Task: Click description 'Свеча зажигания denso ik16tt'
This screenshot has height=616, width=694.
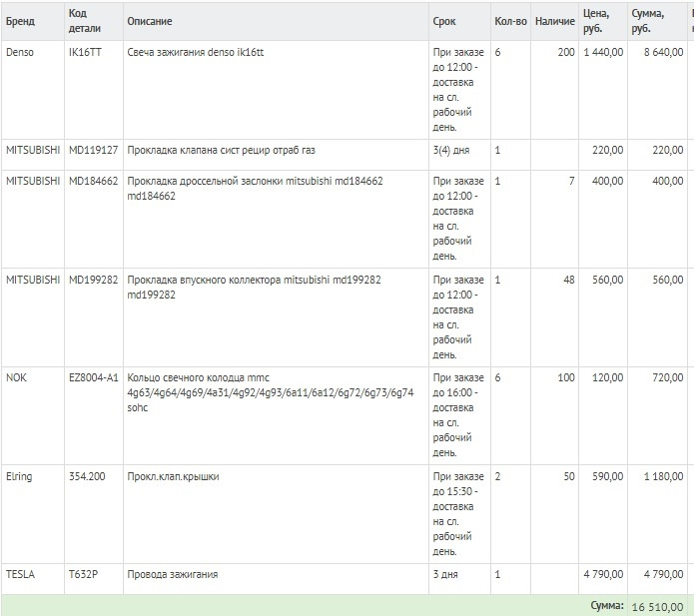Action: [195, 52]
